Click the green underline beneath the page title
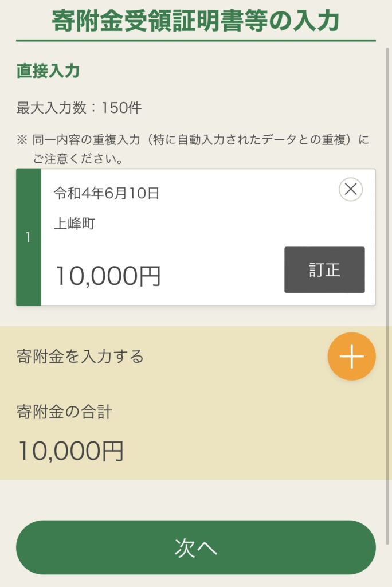392x587 pixels. pos(195,41)
